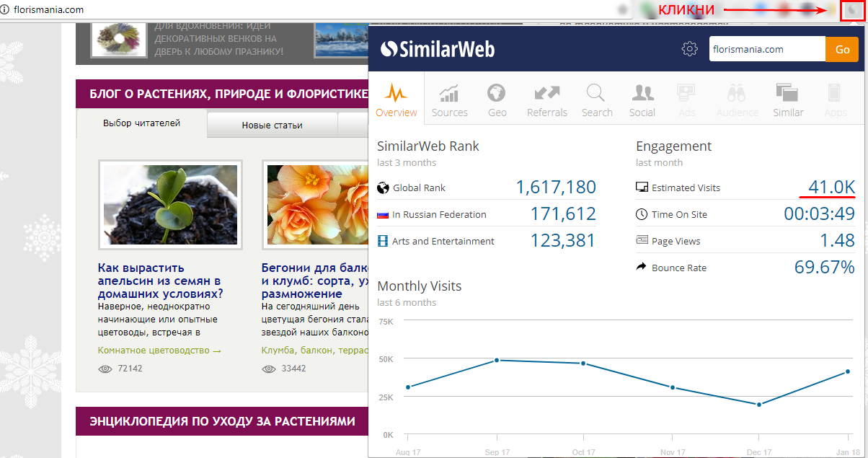This screenshot has height=458, width=868.
Task: Click the 33442 view count
Action: (x=293, y=369)
